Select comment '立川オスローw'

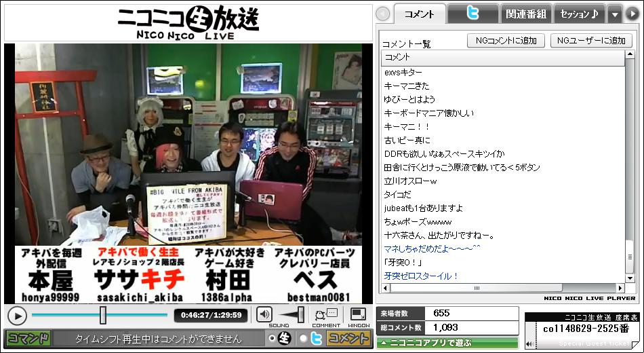point(410,181)
